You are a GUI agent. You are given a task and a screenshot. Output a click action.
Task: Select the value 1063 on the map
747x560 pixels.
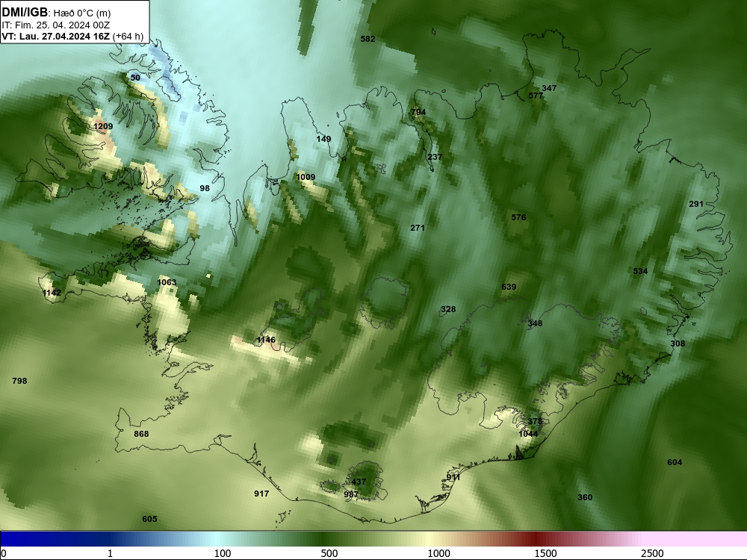(167, 282)
